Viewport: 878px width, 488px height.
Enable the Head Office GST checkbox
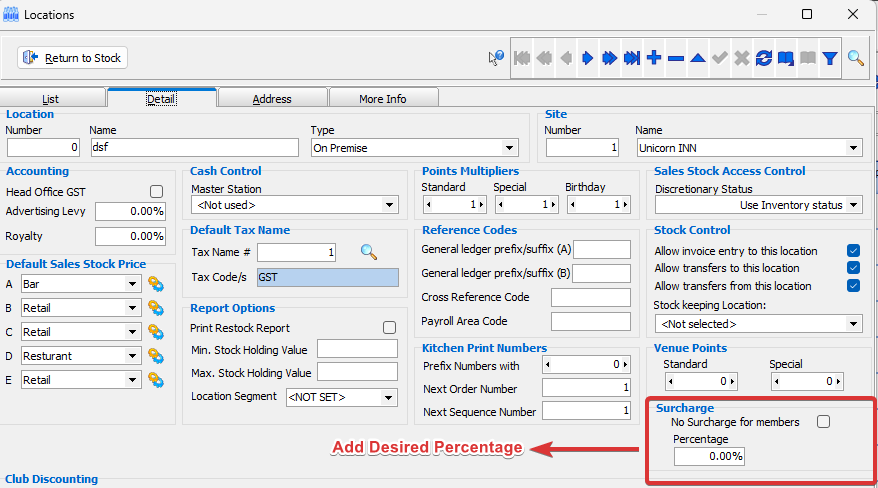[156, 192]
